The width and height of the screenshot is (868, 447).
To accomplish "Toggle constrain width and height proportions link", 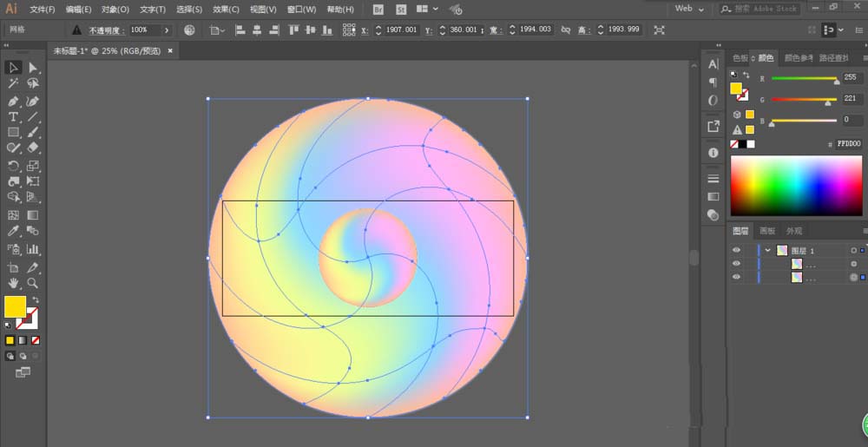I will coord(566,30).
